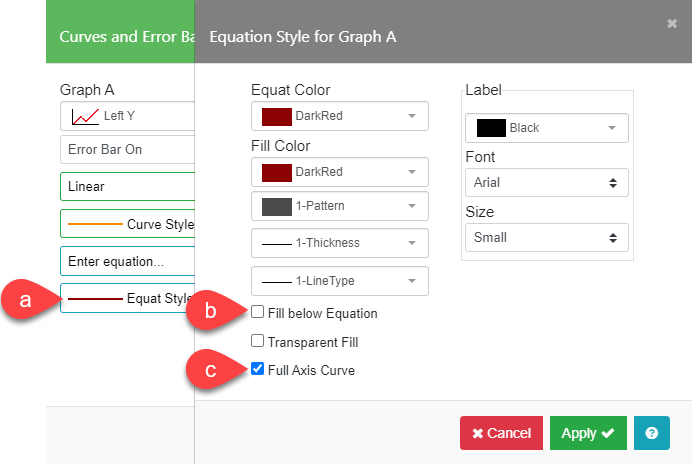Expand the Font Arial selector

pos(546,184)
